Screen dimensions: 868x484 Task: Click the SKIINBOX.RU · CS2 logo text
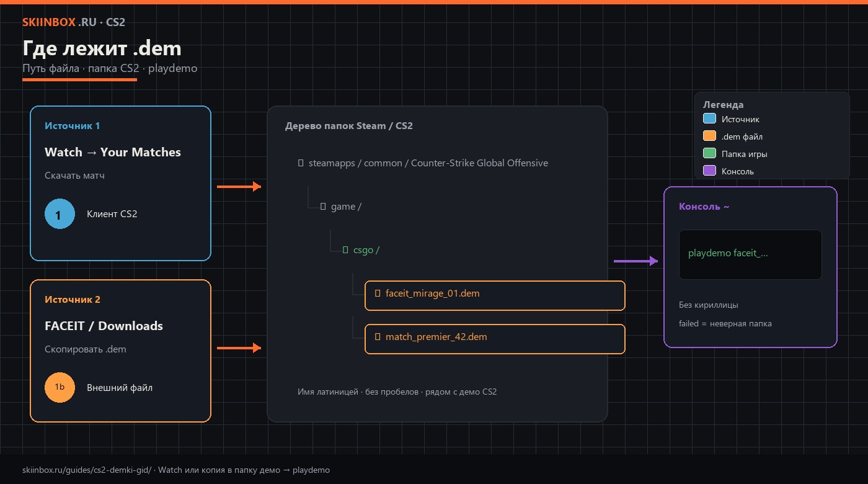pyautogui.click(x=74, y=22)
